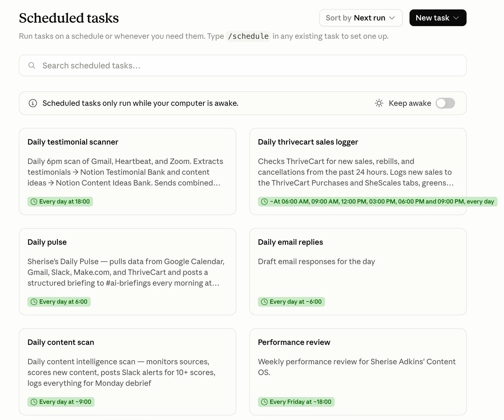Viewport: 504px width, 420px height.
Task: Open the Daily email replies task card
Action: (x=358, y=272)
